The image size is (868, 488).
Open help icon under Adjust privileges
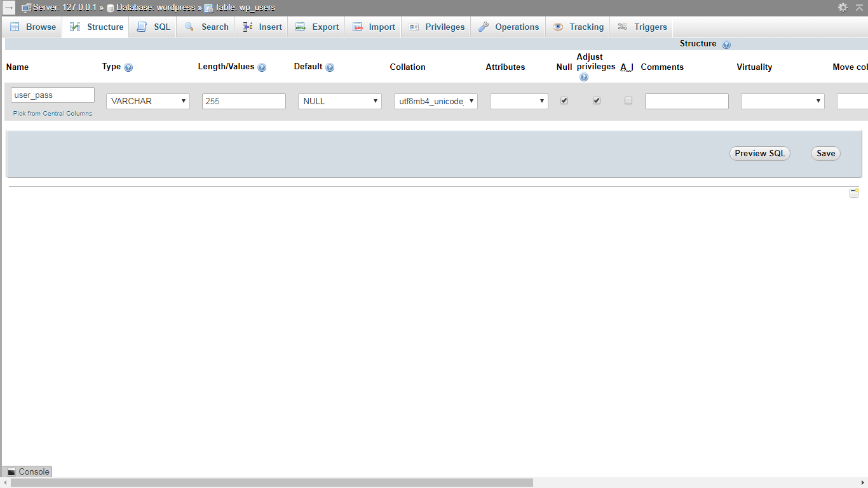pos(584,77)
